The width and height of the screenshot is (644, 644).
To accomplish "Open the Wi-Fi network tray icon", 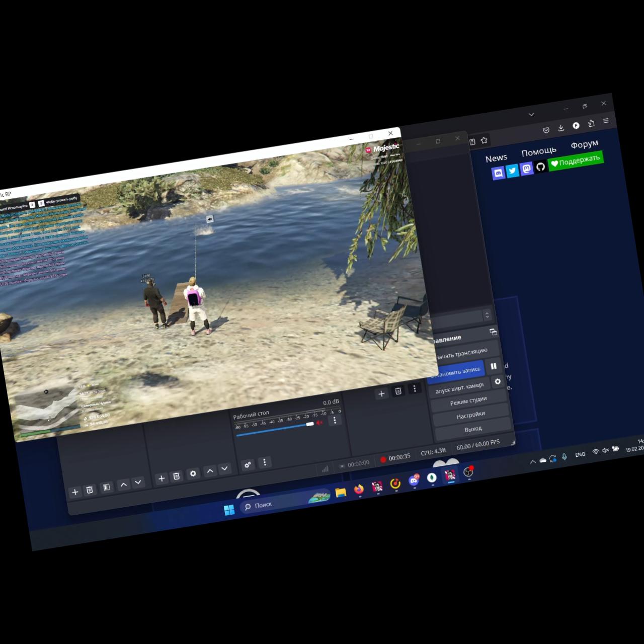I will pos(595,452).
